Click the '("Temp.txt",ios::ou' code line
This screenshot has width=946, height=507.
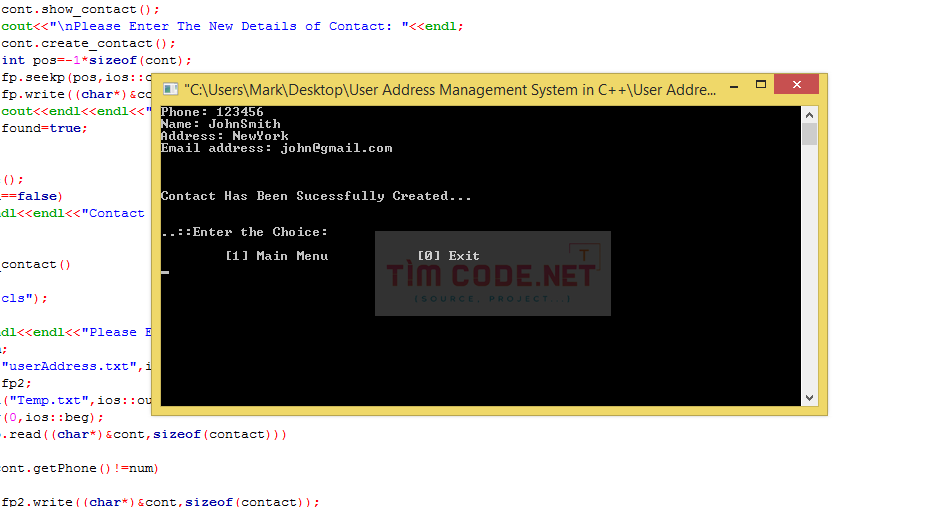tap(76, 400)
